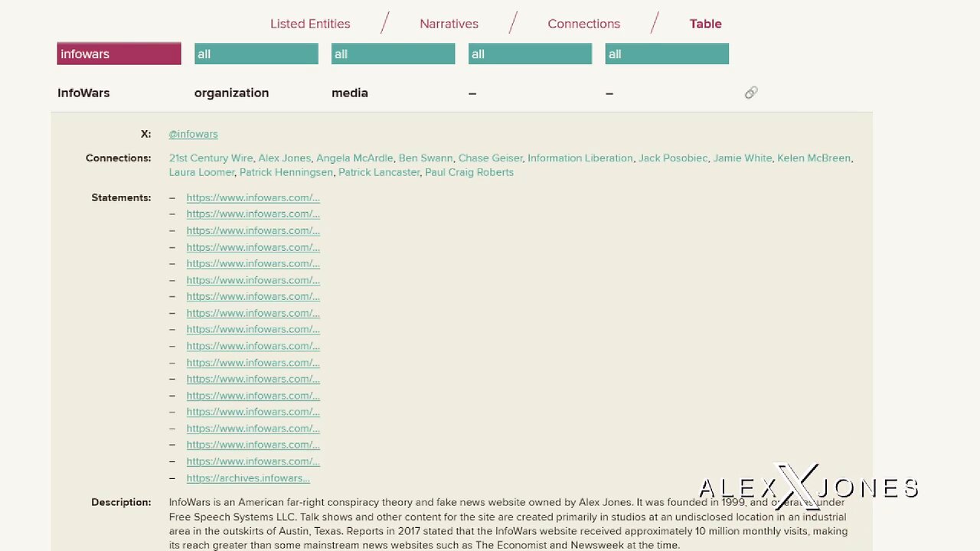Click the 'infowars' search filter field
The height and width of the screenshot is (551, 980).
coord(119,54)
